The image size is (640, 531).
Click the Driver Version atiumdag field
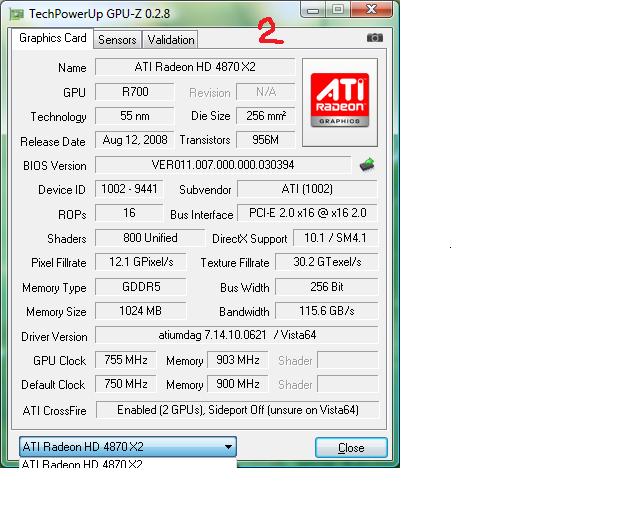pos(237,335)
